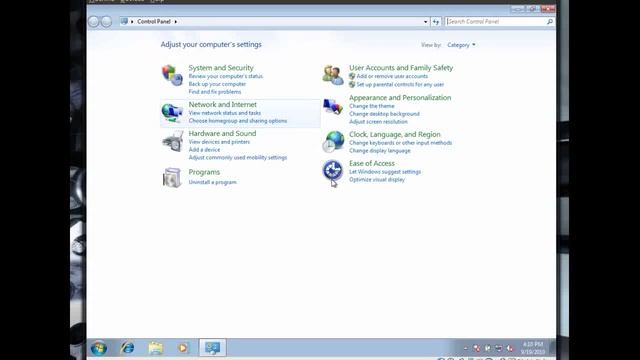Image resolution: width=640 pixels, height=360 pixels.
Task: Go forward with the Forward arrow button
Action: [106, 22]
